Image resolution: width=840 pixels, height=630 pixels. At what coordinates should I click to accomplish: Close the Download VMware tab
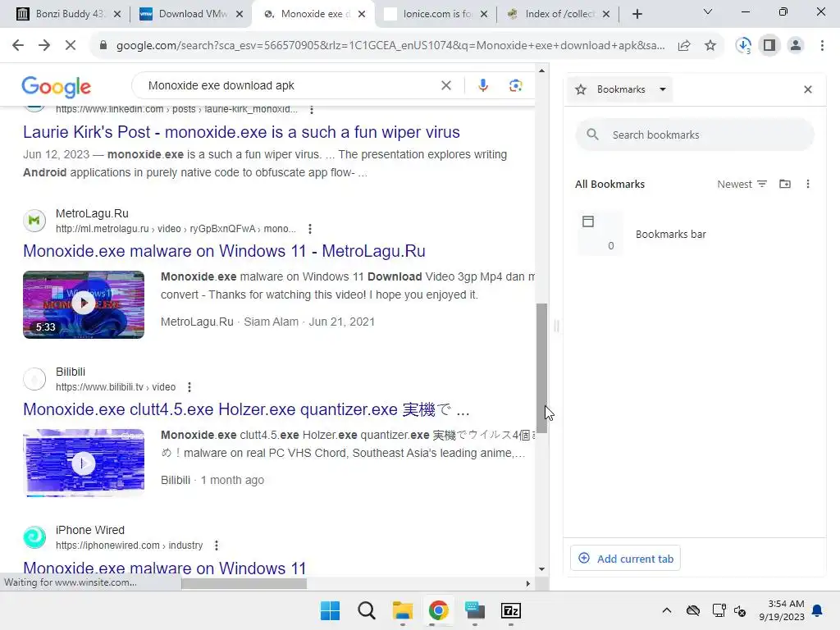(240, 14)
